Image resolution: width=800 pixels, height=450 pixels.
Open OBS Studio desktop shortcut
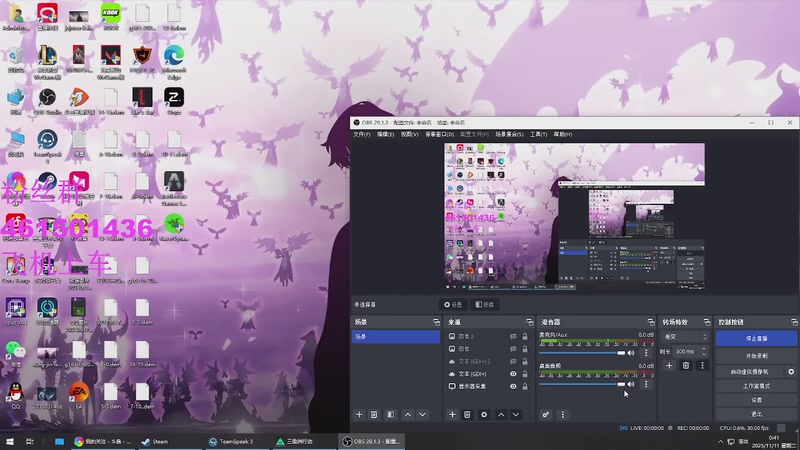point(47,101)
